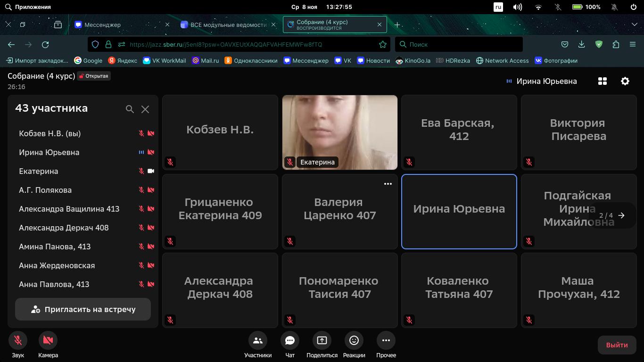Click Пригласить на встречу button
Screen dimensions: 644x362
(x=83, y=309)
